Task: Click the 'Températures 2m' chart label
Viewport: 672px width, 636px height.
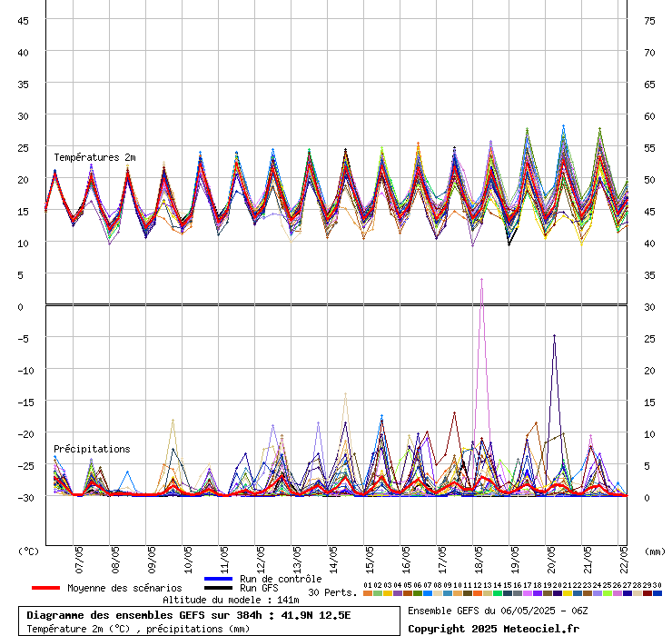Action: (94, 157)
